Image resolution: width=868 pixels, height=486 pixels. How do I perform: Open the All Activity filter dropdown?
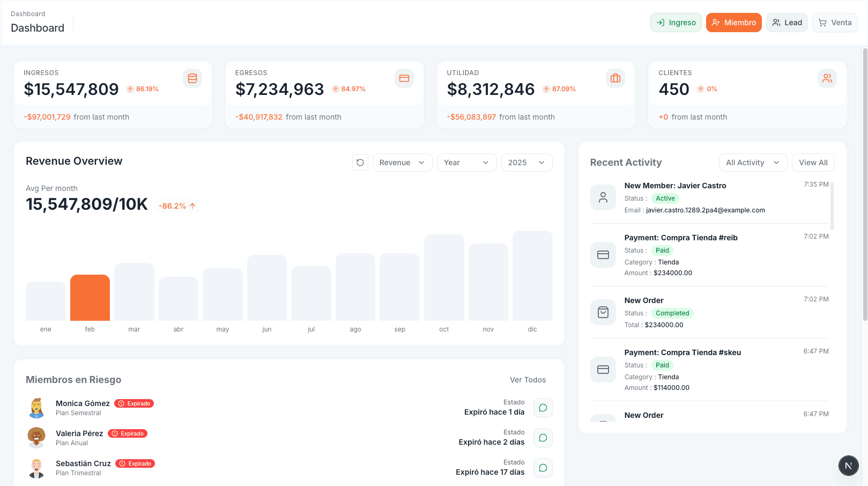(753, 162)
